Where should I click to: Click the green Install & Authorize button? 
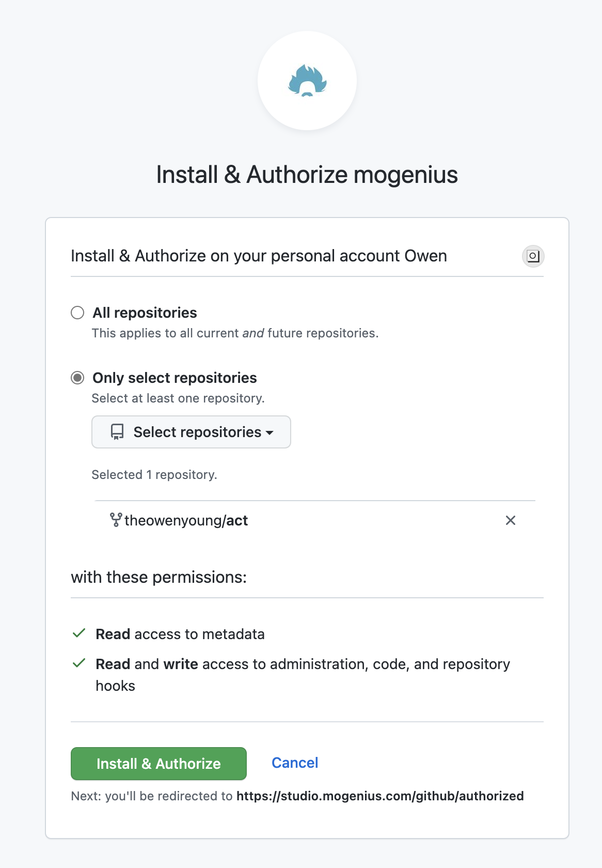click(x=159, y=764)
